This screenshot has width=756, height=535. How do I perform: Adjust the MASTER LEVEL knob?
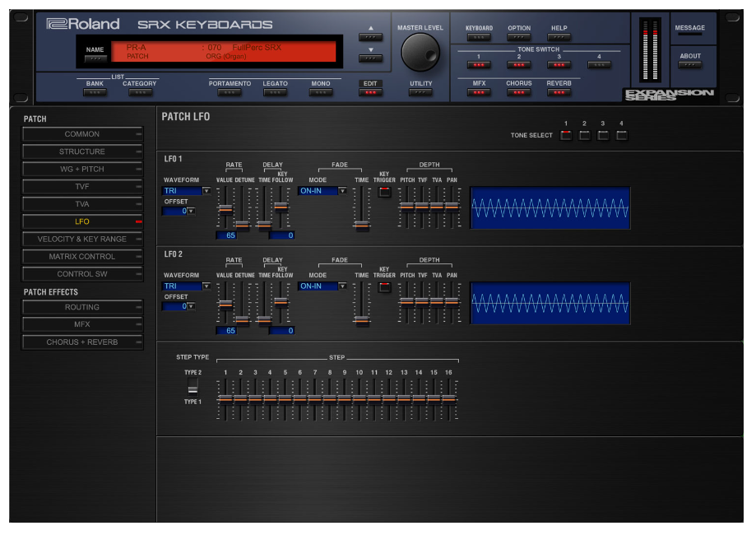[x=420, y=53]
